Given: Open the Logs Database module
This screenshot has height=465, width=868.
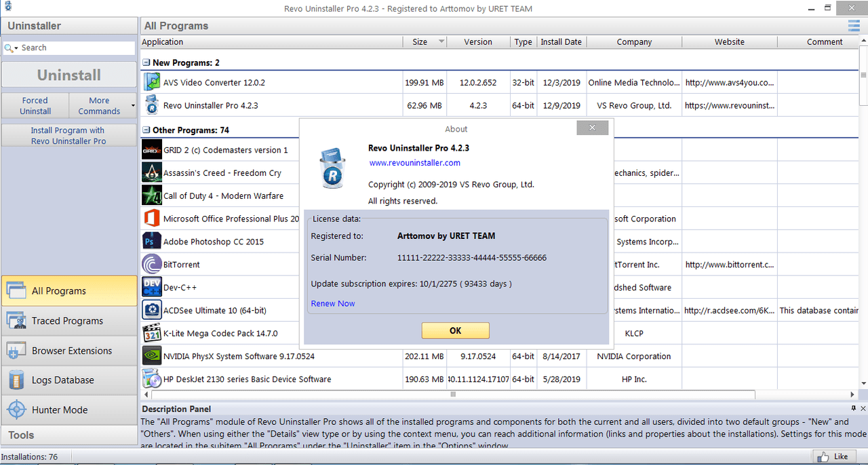Looking at the screenshot, I should (69, 380).
